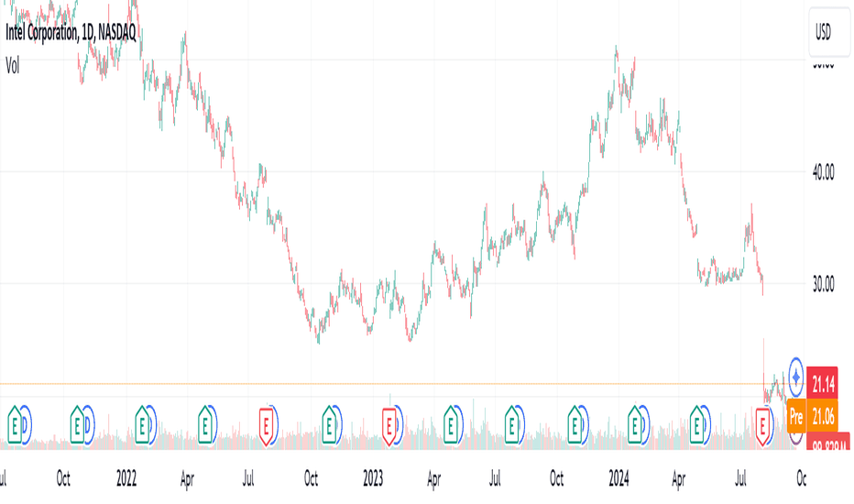Click the 2022 label on the time axis
The height and width of the screenshot is (504, 854).
click(126, 478)
